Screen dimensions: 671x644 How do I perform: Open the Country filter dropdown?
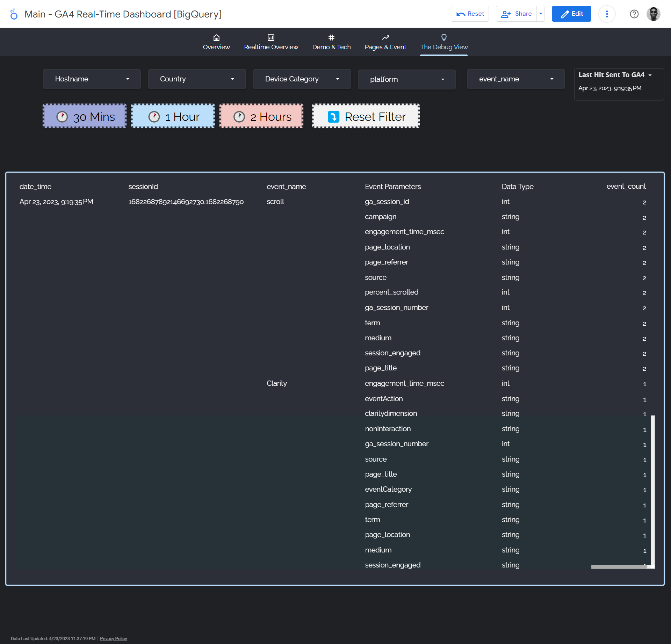tap(197, 79)
